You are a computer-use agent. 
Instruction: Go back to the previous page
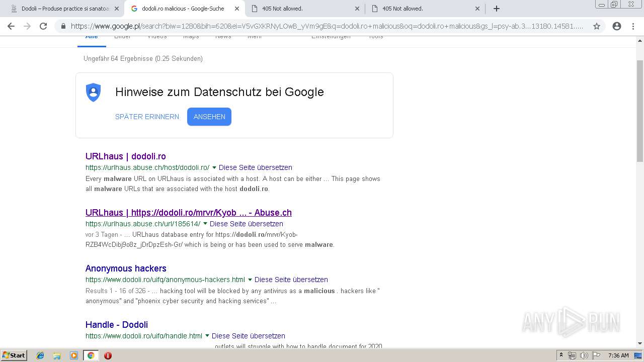pos(11,26)
